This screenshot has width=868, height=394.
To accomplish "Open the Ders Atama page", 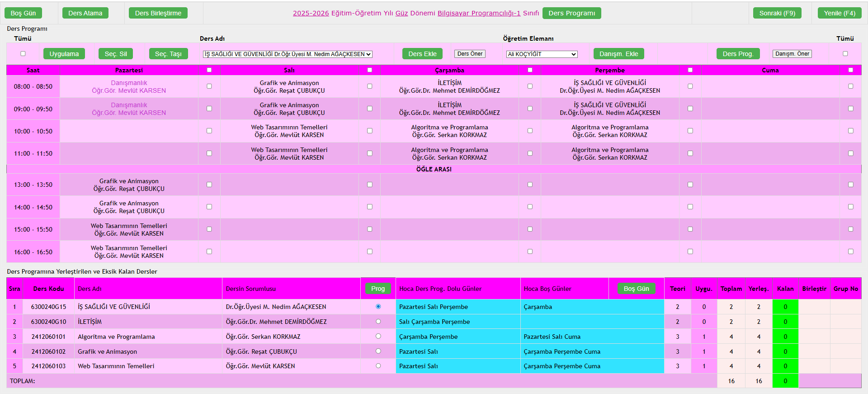I will [85, 13].
